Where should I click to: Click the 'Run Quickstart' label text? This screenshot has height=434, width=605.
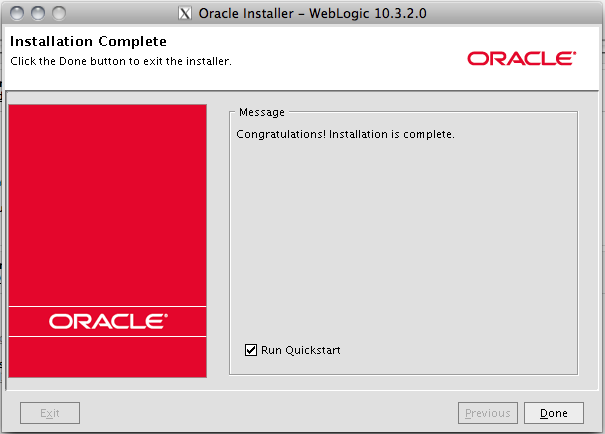click(x=301, y=350)
